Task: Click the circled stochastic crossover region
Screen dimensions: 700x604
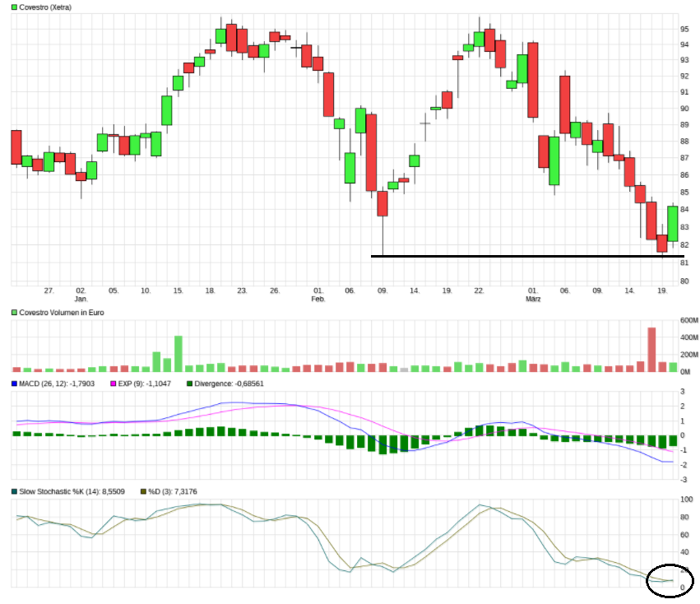Action: pos(668,578)
